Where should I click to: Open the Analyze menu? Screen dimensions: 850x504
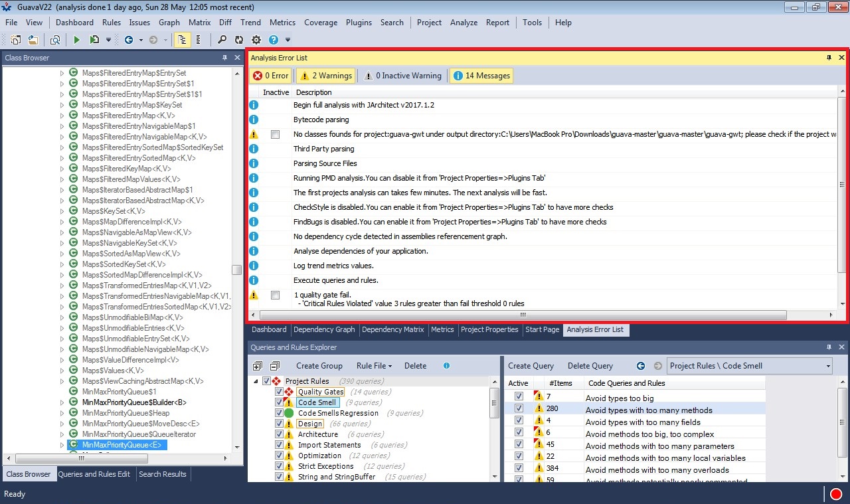click(464, 23)
